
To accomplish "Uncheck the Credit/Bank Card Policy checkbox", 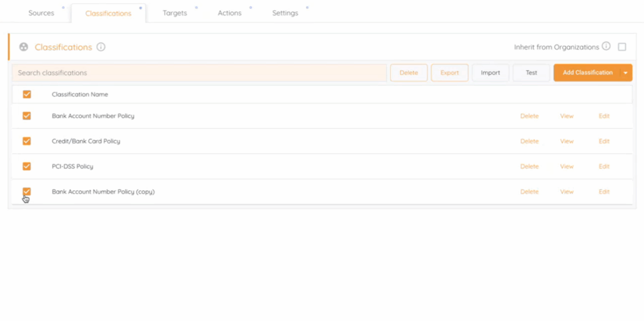I will 27,141.
